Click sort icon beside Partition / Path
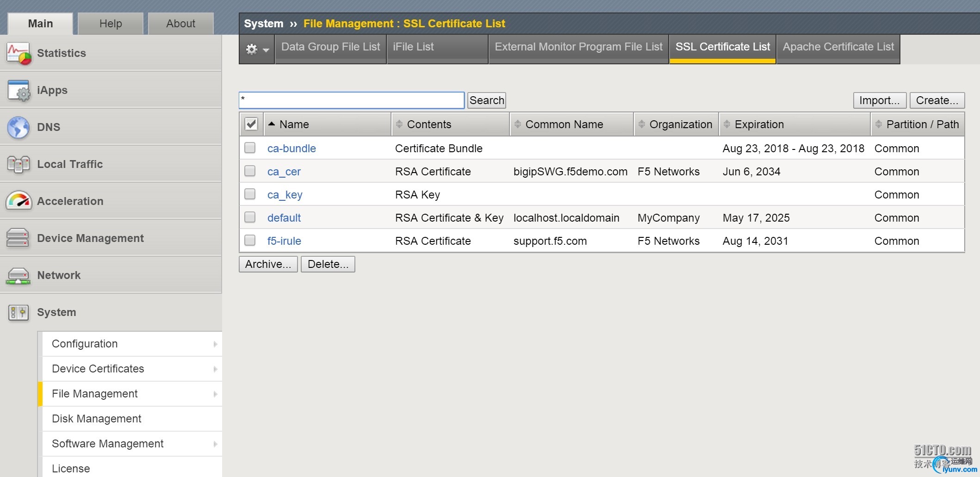Image resolution: width=980 pixels, height=477 pixels. [x=878, y=124]
